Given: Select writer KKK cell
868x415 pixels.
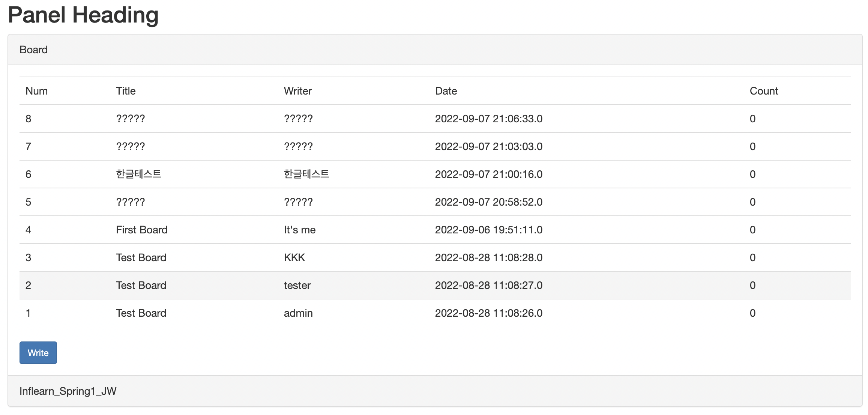Looking at the screenshot, I should pos(294,257).
